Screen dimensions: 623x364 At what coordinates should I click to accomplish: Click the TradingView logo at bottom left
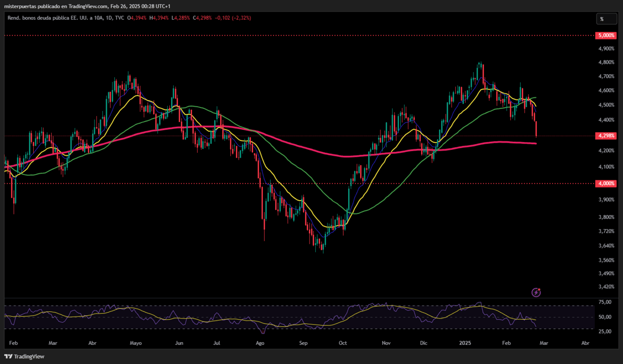(24, 356)
